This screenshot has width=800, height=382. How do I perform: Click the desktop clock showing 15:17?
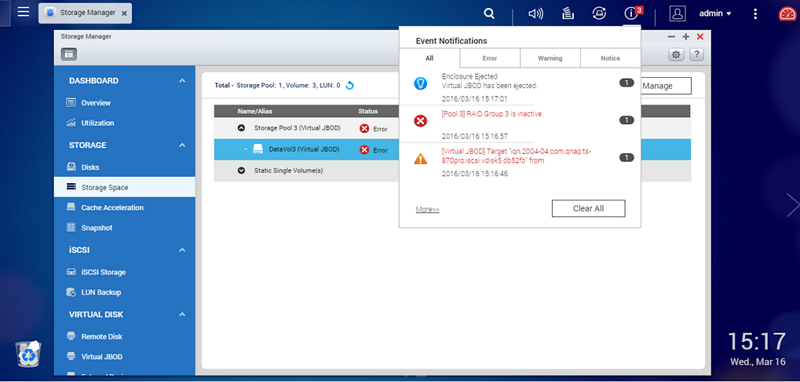(x=756, y=341)
